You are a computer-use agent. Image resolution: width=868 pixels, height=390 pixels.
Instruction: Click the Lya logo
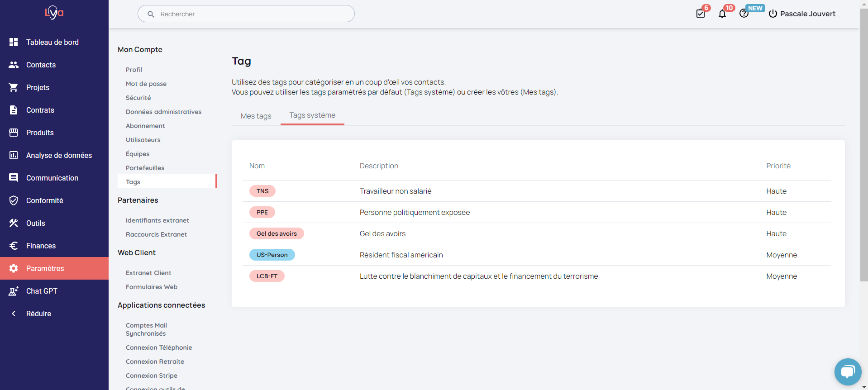(54, 13)
